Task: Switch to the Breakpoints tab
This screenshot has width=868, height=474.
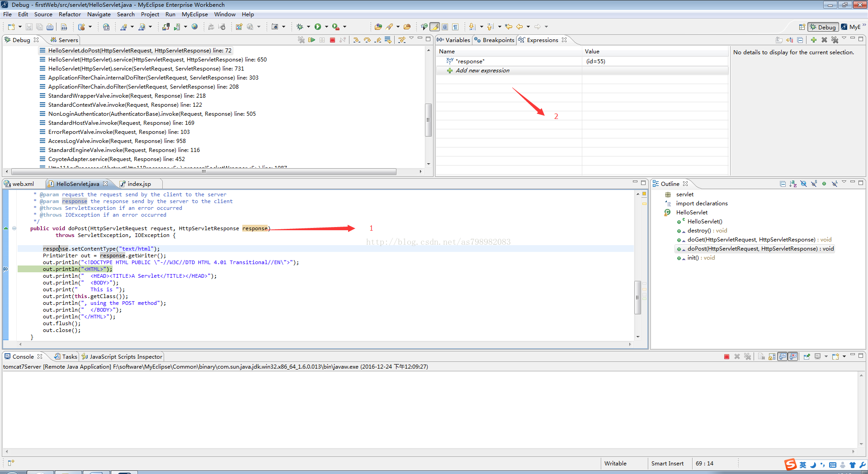Action: [x=494, y=40]
